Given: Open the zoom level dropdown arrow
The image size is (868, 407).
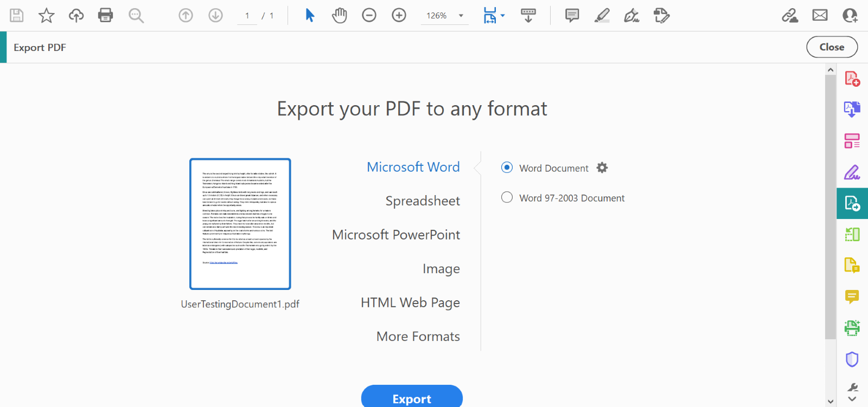Looking at the screenshot, I should [x=461, y=16].
